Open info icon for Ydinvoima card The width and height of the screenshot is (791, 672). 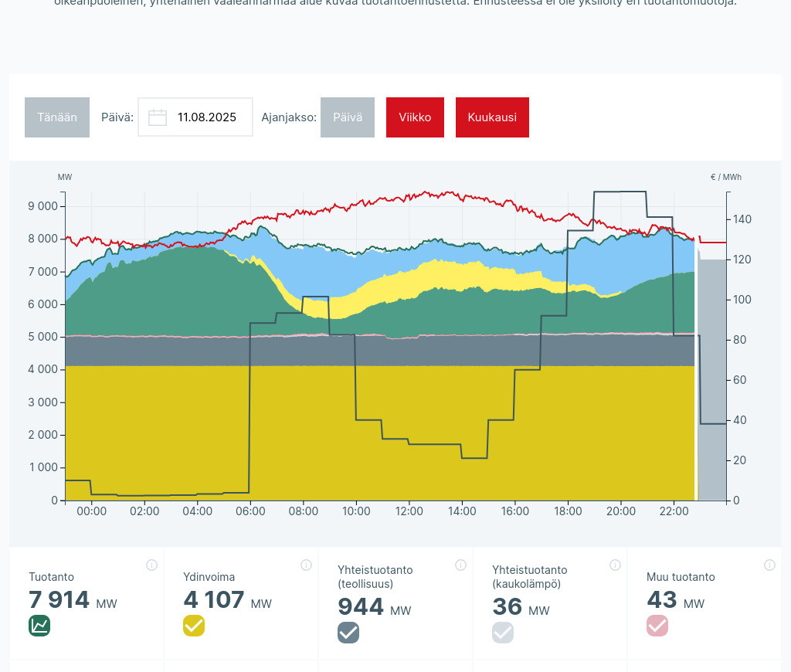pos(306,565)
